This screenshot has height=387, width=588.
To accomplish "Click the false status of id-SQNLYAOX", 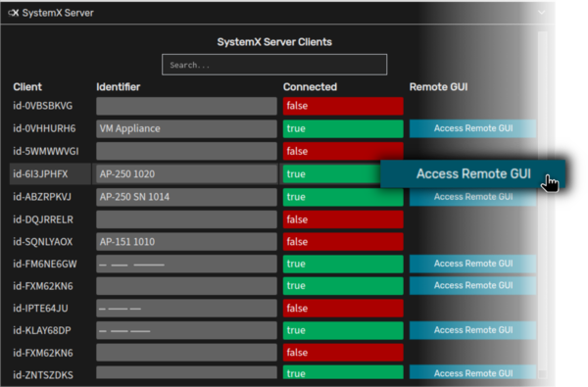I will click(x=343, y=241).
